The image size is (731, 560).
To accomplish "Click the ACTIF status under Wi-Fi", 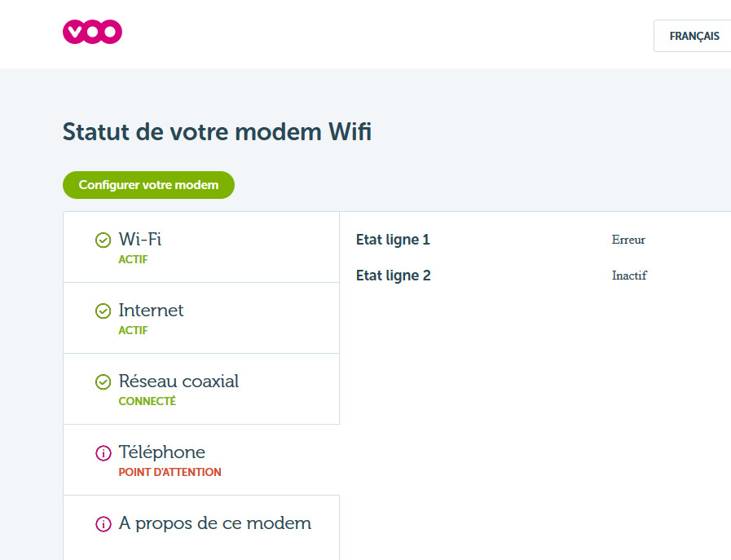I will tap(133, 260).
